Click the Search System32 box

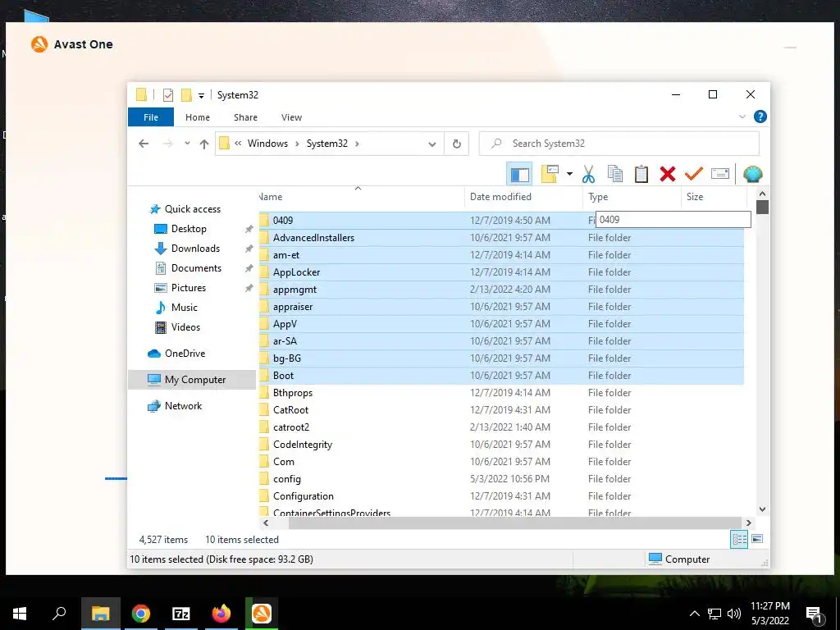pos(619,144)
